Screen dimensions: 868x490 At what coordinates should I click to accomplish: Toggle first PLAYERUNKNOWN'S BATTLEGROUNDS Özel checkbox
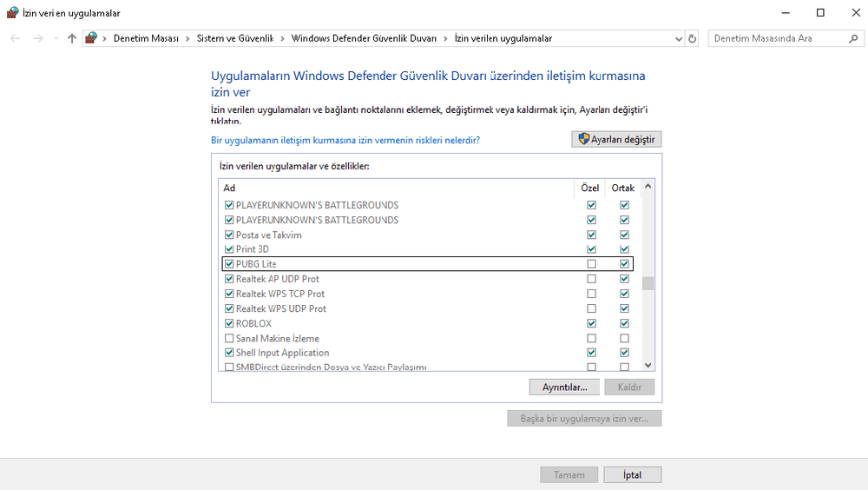(591, 205)
